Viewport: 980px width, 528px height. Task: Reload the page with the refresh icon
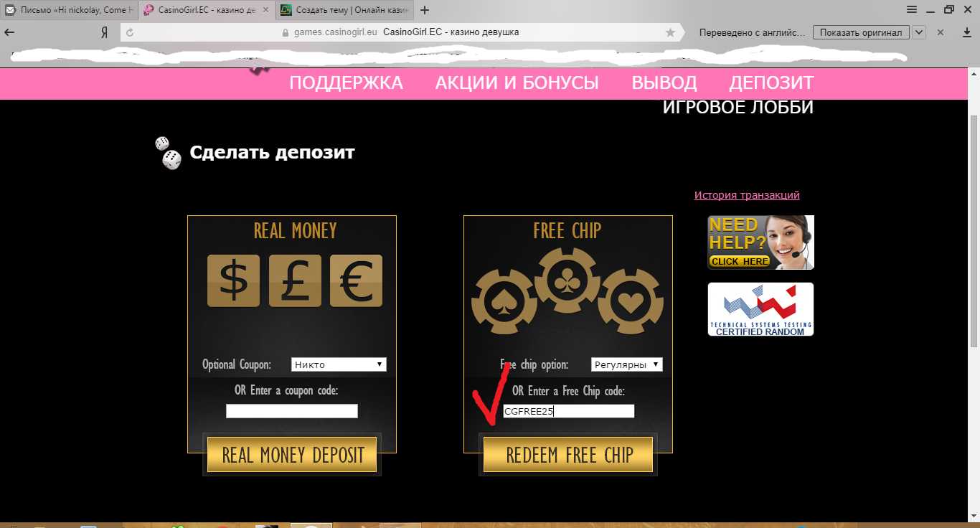(130, 32)
